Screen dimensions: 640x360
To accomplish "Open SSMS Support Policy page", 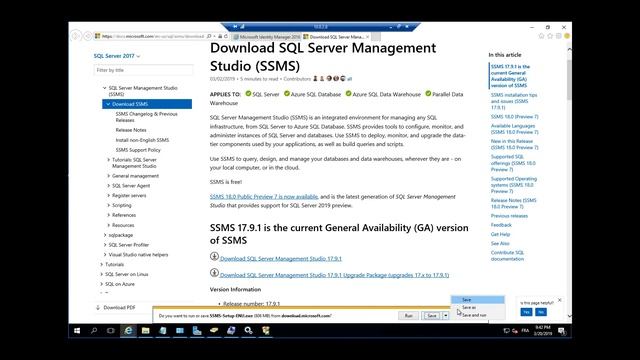I will pyautogui.click(x=138, y=150).
